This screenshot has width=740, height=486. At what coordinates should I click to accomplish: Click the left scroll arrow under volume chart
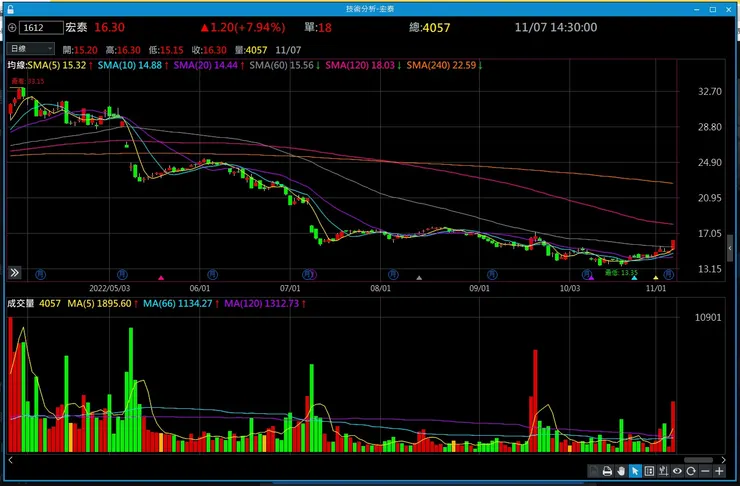click(10, 460)
